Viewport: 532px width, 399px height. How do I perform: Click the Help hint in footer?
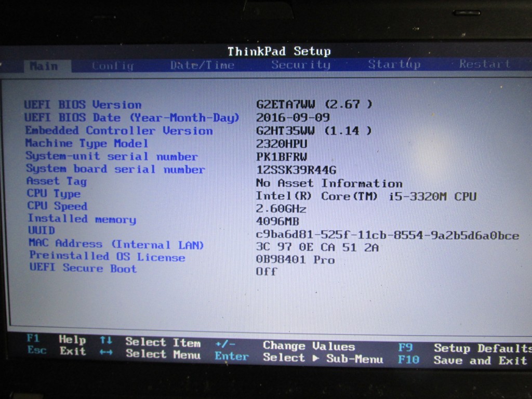(x=72, y=339)
